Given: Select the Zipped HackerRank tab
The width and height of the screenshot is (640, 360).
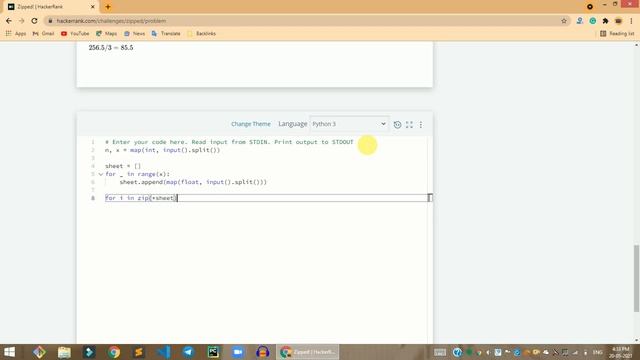Looking at the screenshot, I should (51, 7).
